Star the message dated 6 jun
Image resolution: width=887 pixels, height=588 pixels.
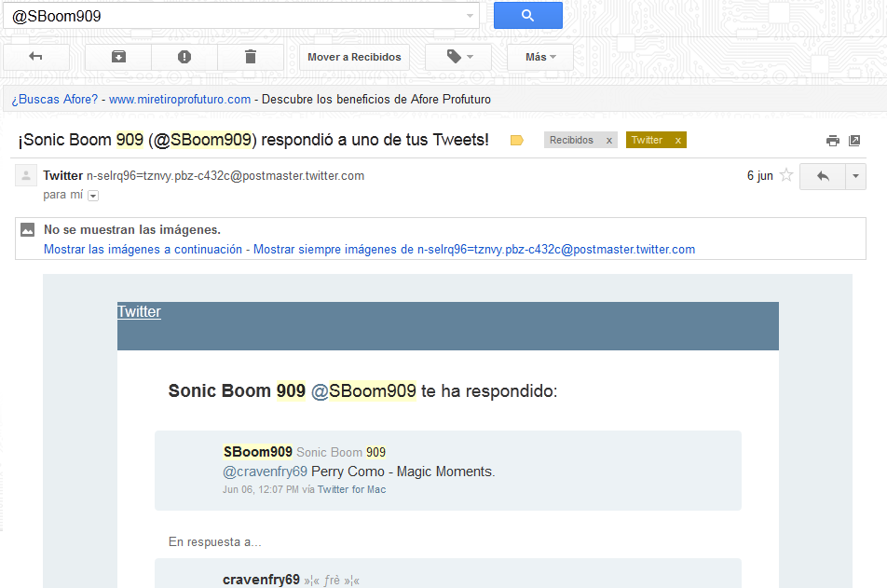(x=786, y=175)
